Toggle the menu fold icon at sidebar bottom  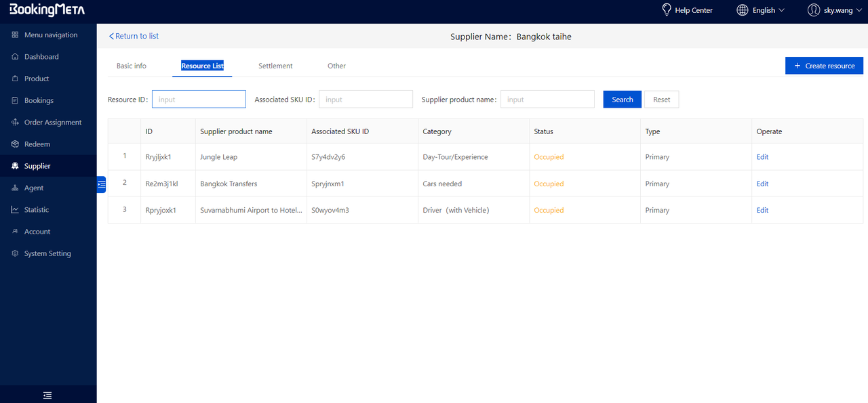point(47,396)
